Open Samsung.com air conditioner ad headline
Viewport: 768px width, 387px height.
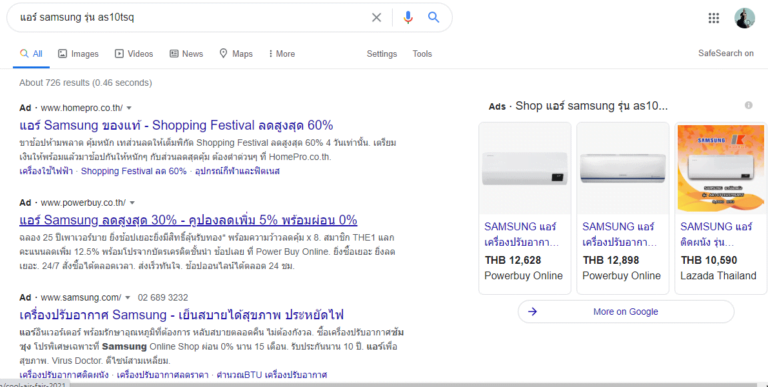pyautogui.click(x=181, y=314)
